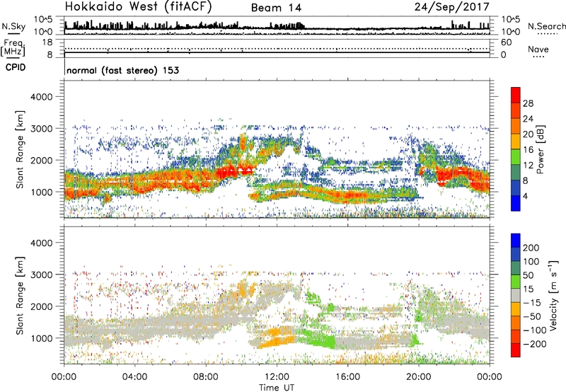Click the frequency line panel
Image resolution: width=566 pixels, height=392 pixels.
pyautogui.click(x=277, y=48)
